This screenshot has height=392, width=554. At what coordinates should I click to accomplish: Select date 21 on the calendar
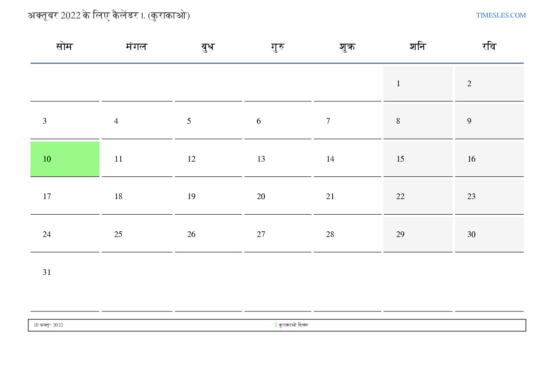[x=348, y=197]
